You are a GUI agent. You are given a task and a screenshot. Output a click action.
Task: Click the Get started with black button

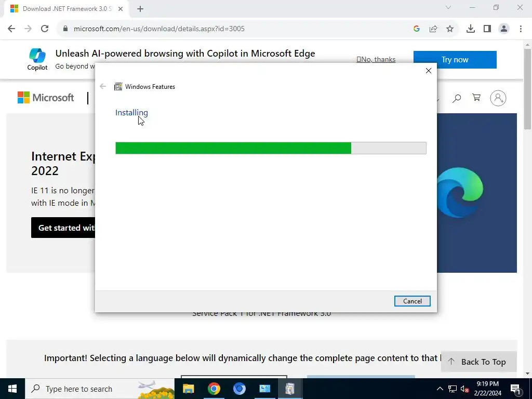[63, 228]
